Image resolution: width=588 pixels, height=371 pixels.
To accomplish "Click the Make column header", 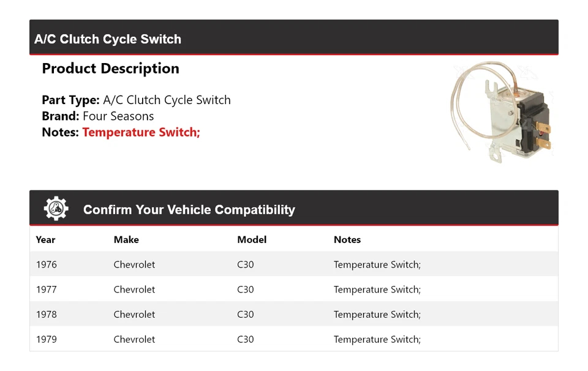I will coord(126,240).
